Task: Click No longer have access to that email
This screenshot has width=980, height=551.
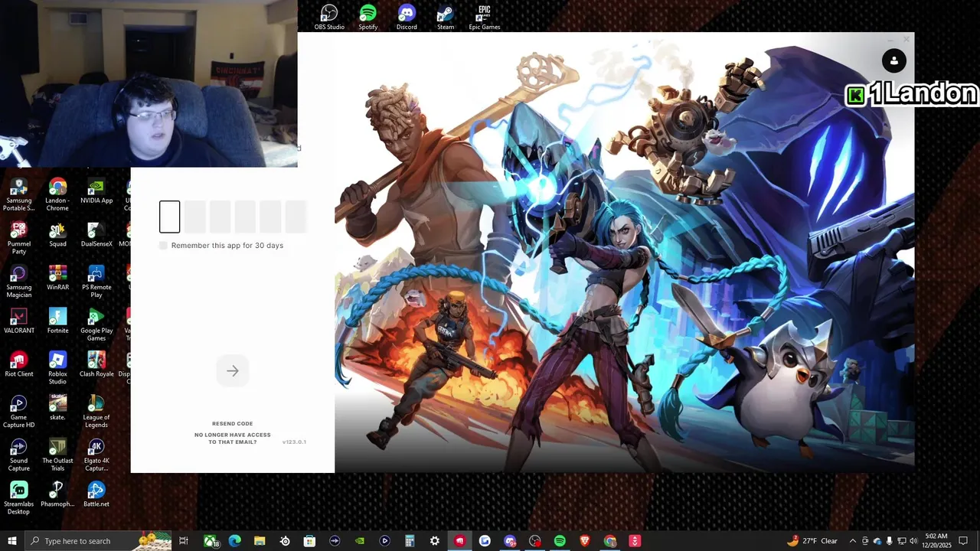Action: 233,439
